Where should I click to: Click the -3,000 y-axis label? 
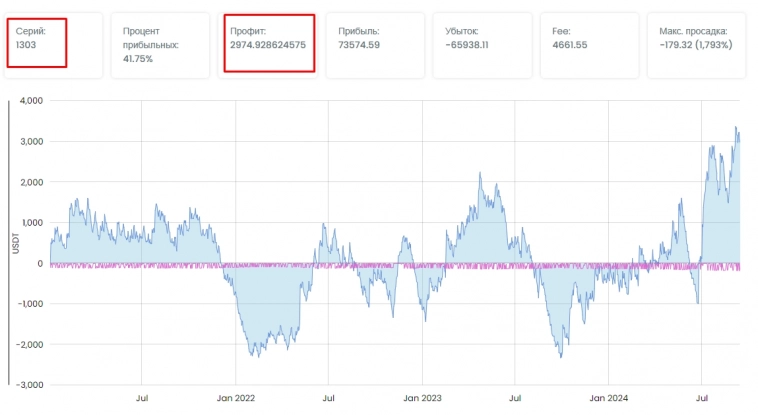pos(30,385)
